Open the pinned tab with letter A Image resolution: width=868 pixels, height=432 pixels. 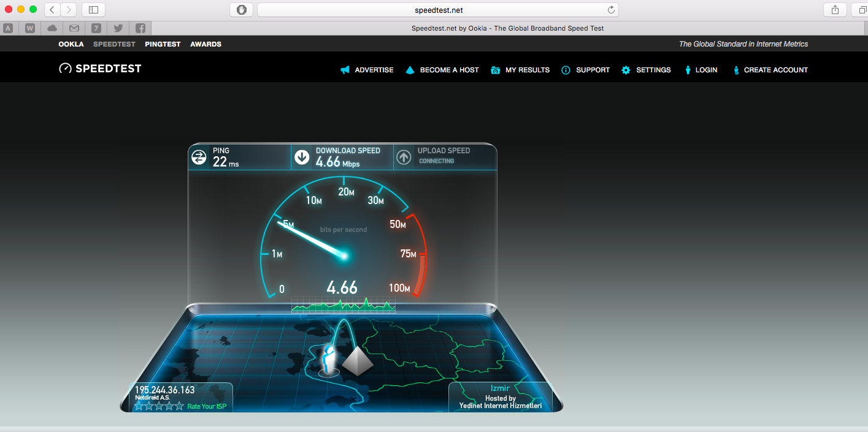8,28
